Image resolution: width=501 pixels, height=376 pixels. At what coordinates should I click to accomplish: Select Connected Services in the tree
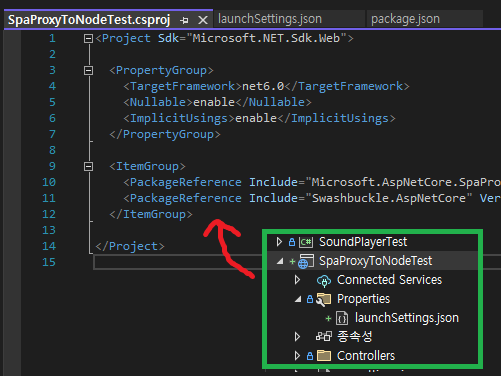pyautogui.click(x=389, y=280)
